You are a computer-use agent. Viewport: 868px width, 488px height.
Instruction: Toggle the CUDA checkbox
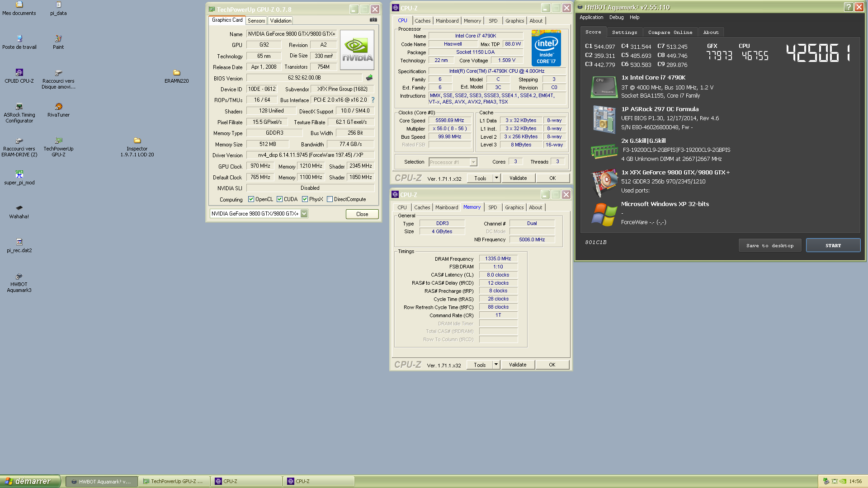click(279, 199)
